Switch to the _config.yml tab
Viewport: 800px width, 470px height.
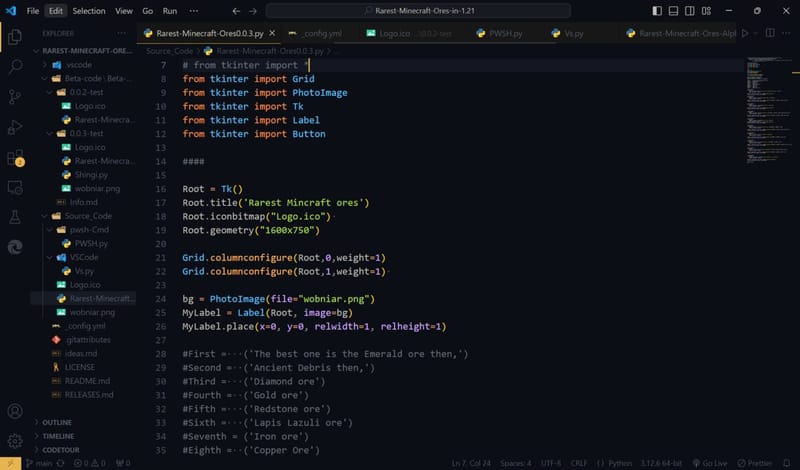[316, 33]
